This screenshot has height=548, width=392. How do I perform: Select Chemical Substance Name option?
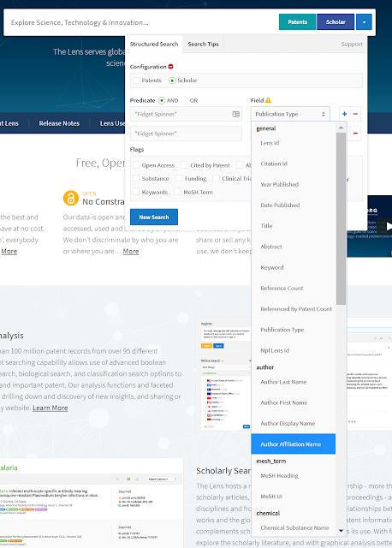pyautogui.click(x=294, y=527)
